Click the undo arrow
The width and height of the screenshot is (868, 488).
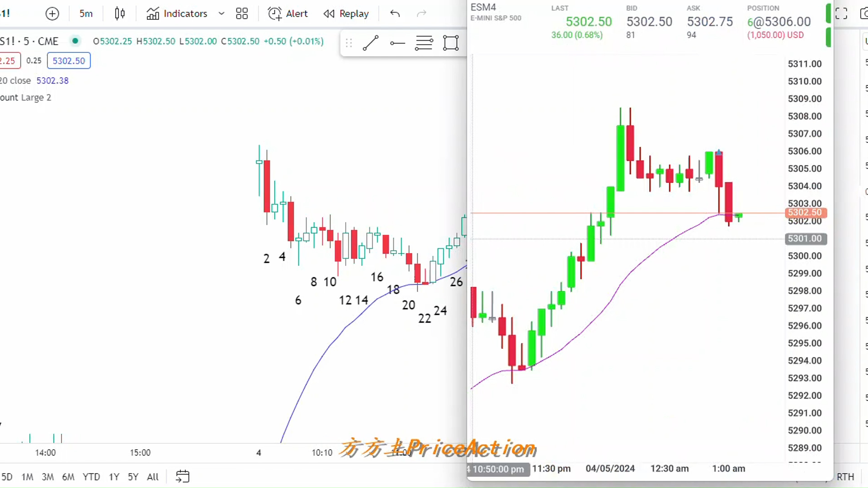(x=395, y=14)
